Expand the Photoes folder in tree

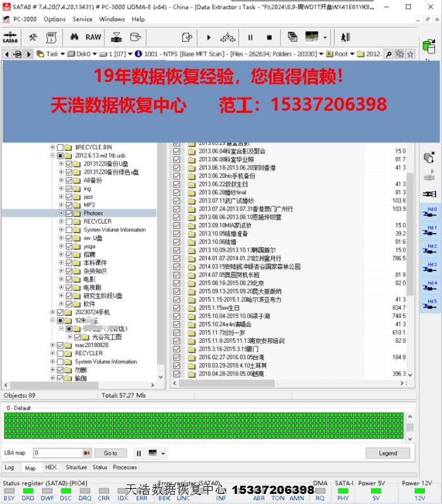tap(62, 213)
